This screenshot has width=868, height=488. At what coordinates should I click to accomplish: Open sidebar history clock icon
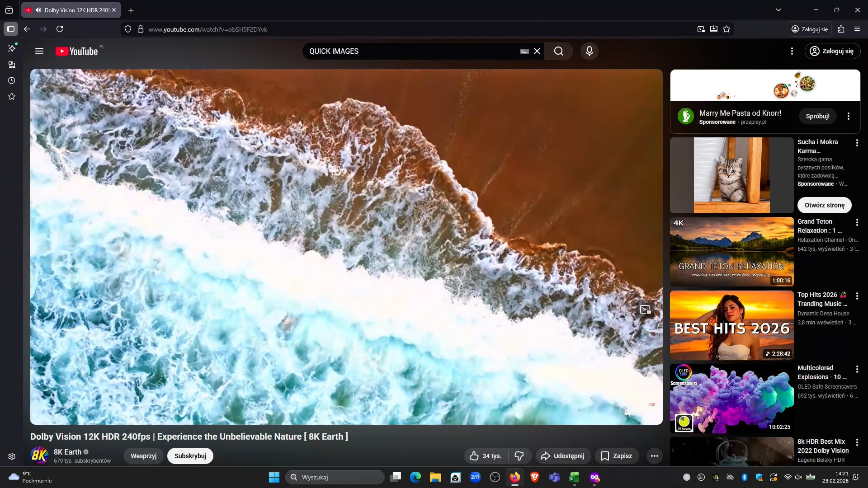tap(12, 80)
